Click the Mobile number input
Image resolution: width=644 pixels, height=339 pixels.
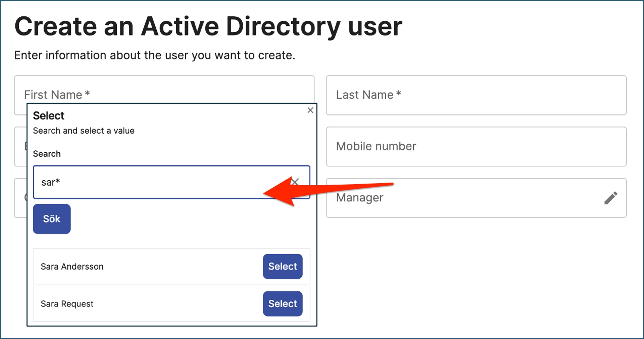click(x=476, y=146)
